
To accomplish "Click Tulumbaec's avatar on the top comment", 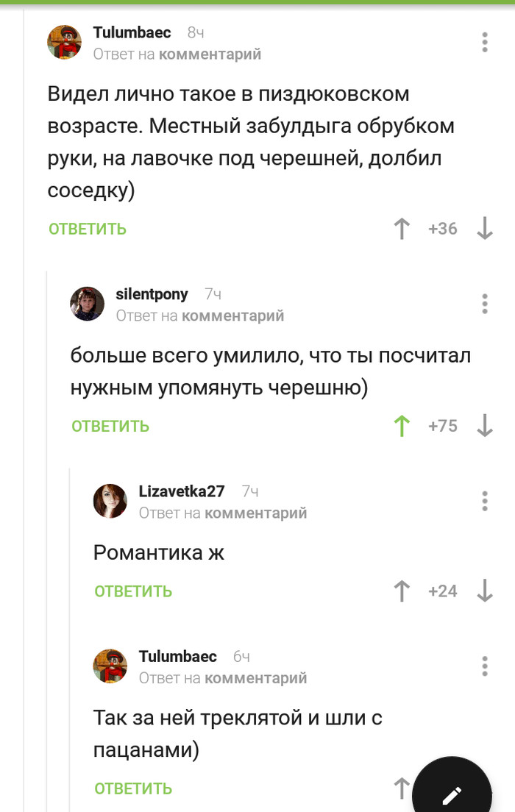I will click(x=64, y=42).
